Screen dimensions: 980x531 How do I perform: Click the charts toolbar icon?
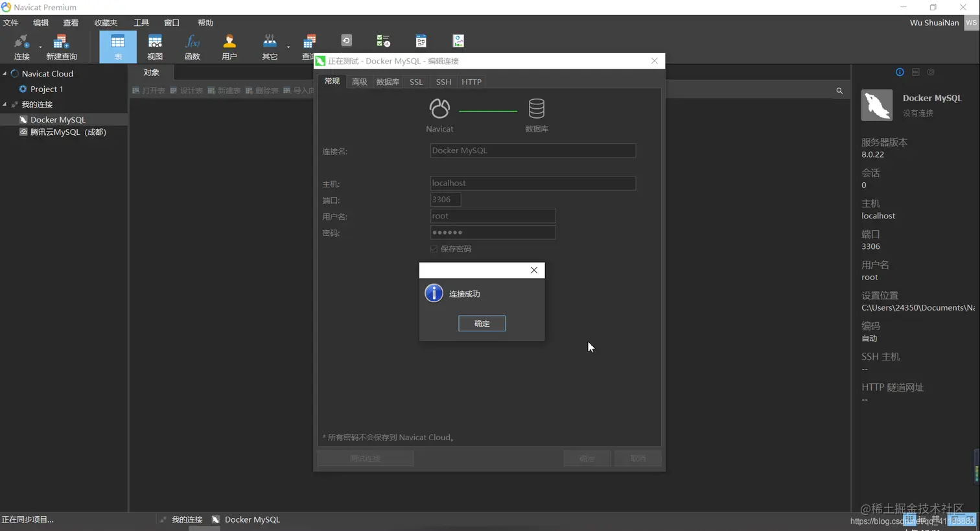pyautogui.click(x=458, y=41)
